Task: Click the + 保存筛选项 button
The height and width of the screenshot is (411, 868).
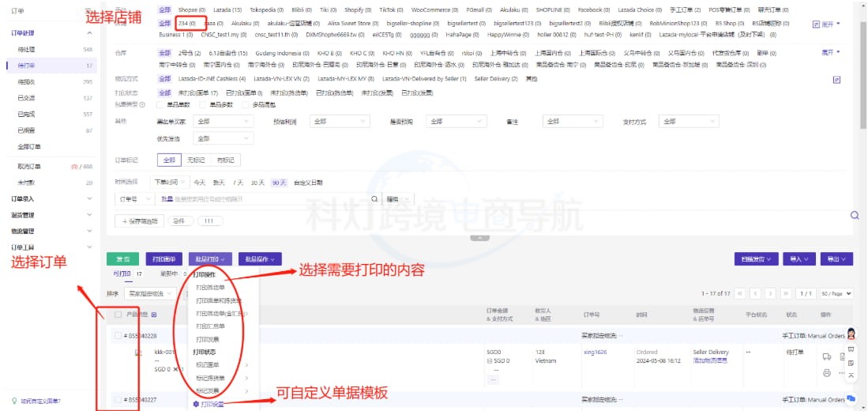Action: pyautogui.click(x=139, y=221)
